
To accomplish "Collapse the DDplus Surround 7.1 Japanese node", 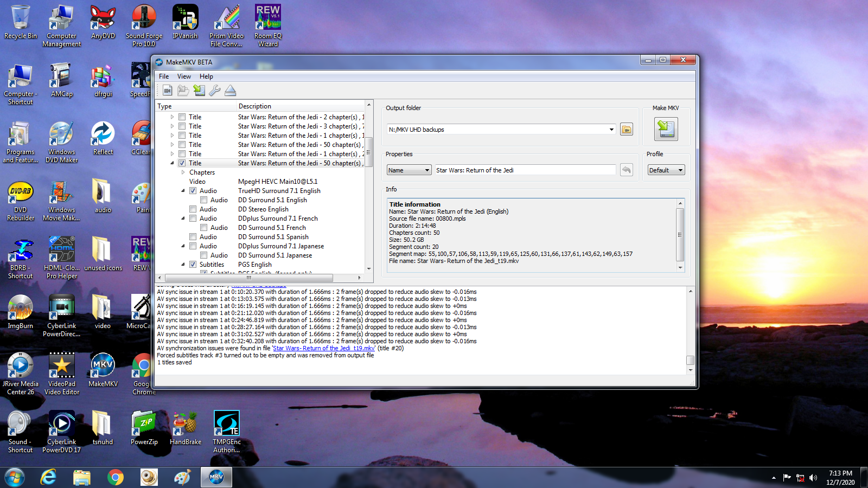I will tap(183, 246).
